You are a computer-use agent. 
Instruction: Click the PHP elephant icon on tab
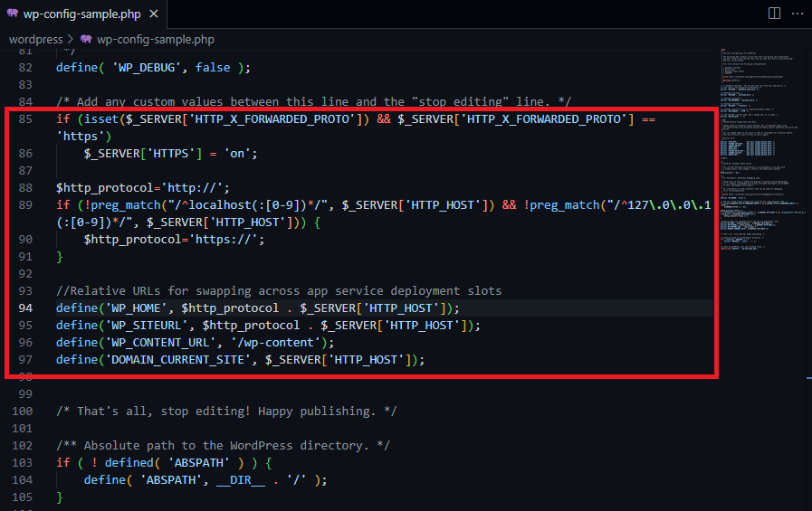point(13,14)
